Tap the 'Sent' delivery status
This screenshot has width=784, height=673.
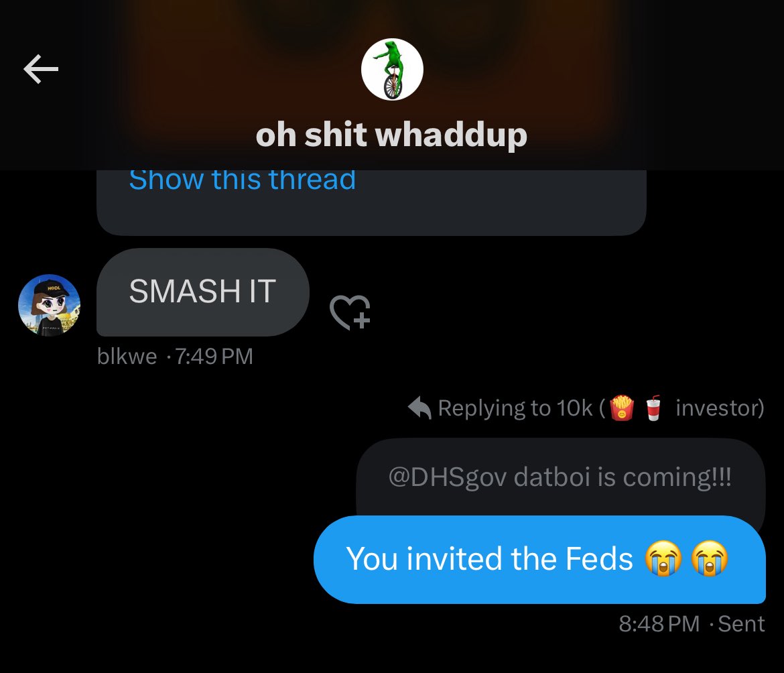click(741, 624)
